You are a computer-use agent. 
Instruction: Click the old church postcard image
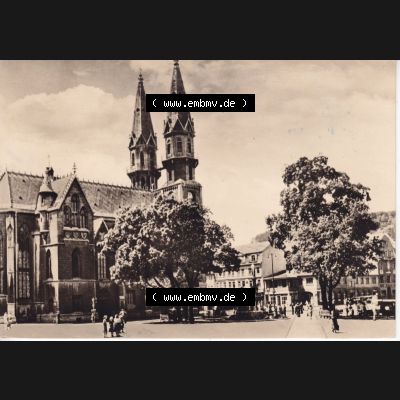[x=200, y=200]
